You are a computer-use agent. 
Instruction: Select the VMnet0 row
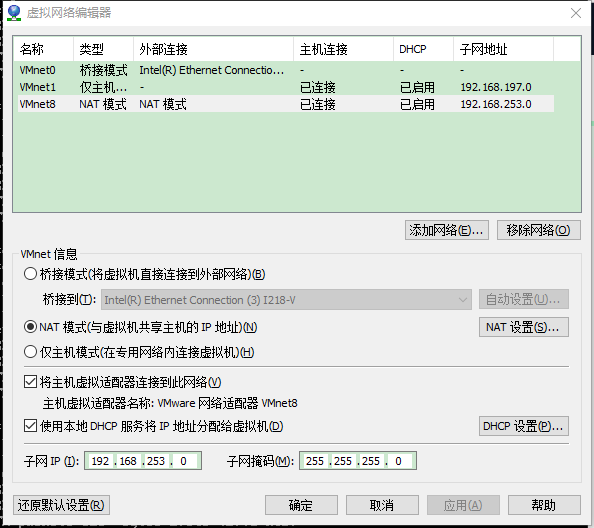click(286, 70)
